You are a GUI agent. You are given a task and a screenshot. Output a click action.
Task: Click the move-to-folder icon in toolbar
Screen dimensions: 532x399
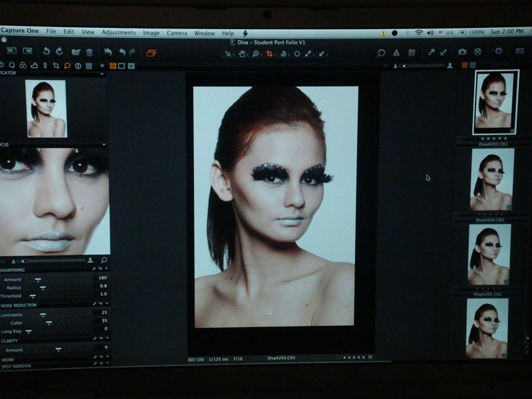[76, 53]
